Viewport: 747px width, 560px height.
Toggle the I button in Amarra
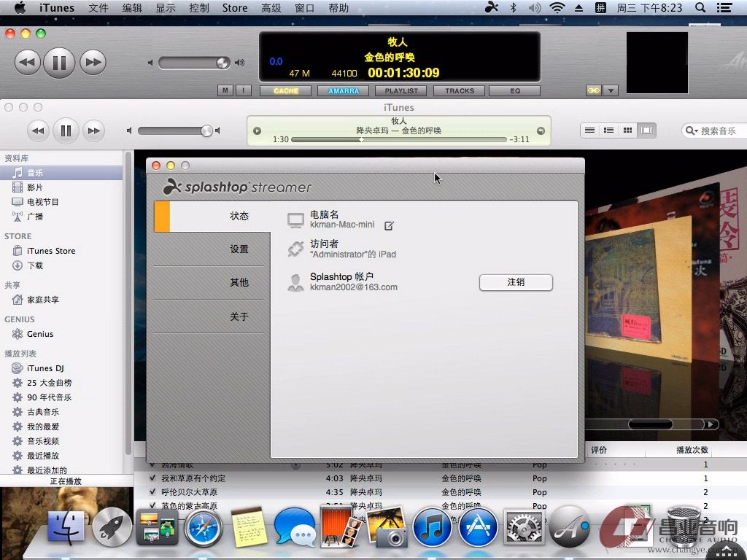(244, 90)
